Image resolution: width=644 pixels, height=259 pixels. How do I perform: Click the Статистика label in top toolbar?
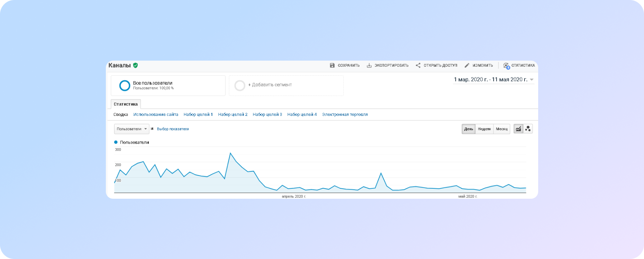pos(523,66)
